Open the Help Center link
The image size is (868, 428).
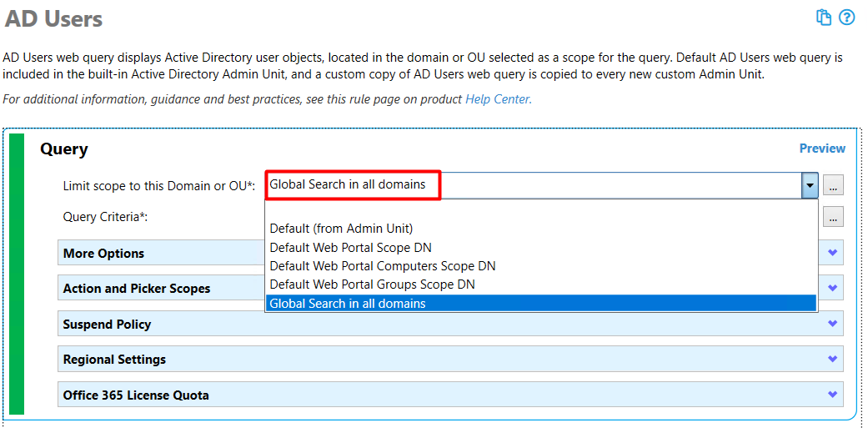click(x=499, y=99)
